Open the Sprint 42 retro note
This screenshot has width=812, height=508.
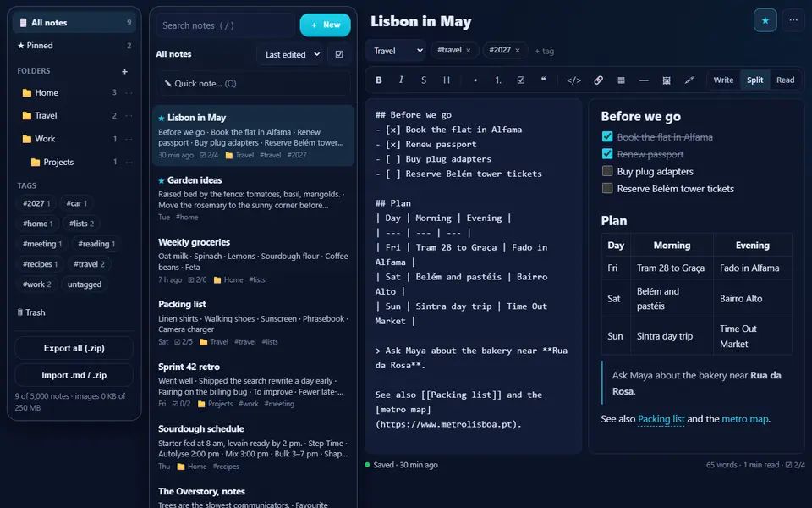click(253, 384)
